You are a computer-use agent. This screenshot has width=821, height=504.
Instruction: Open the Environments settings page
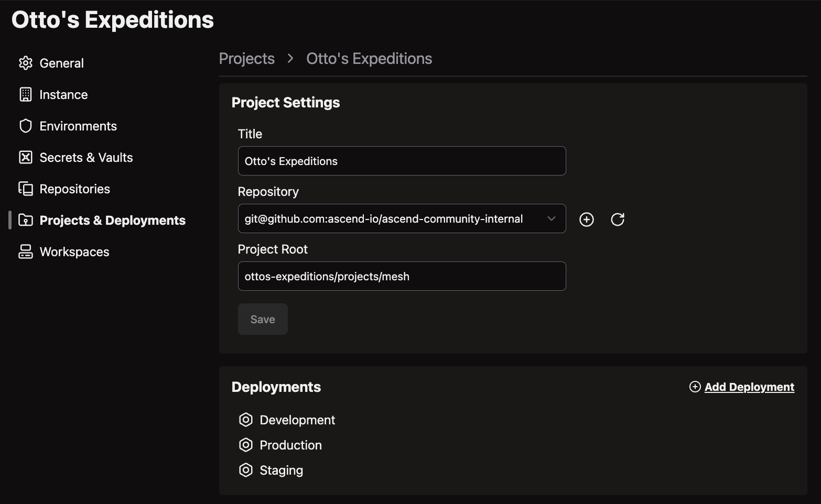coord(78,126)
